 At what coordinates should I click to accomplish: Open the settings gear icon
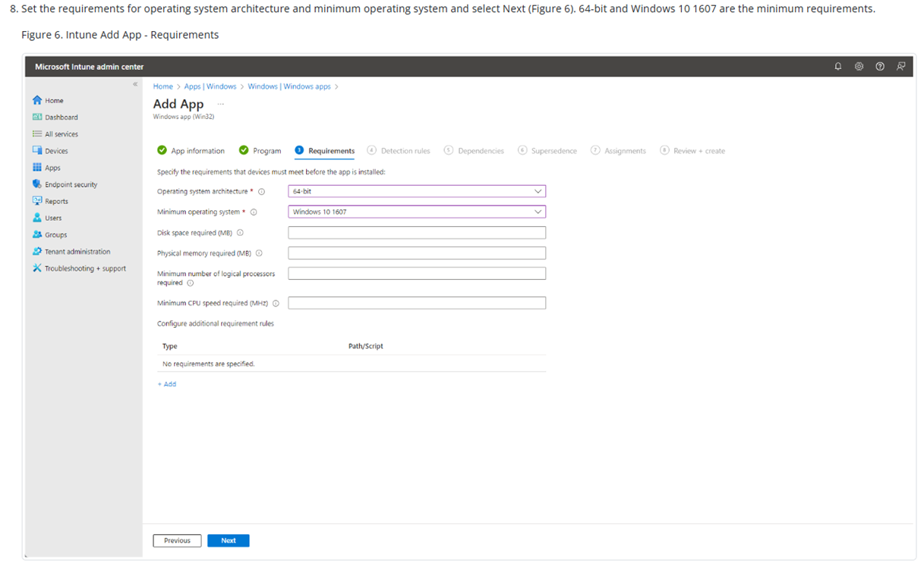(x=859, y=67)
